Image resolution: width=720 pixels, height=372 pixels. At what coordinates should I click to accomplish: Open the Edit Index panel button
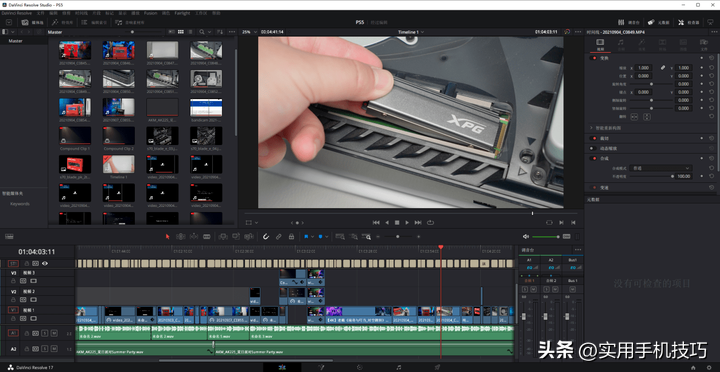pyautogui.click(x=94, y=22)
